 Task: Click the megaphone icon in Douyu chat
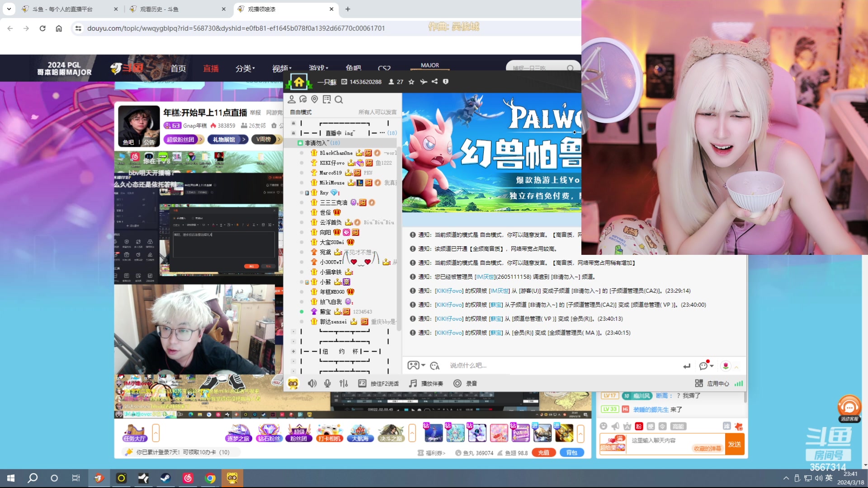point(615,426)
